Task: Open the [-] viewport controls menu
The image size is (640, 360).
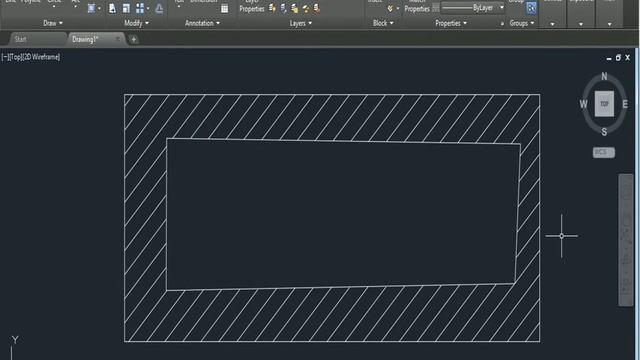Action: point(4,57)
